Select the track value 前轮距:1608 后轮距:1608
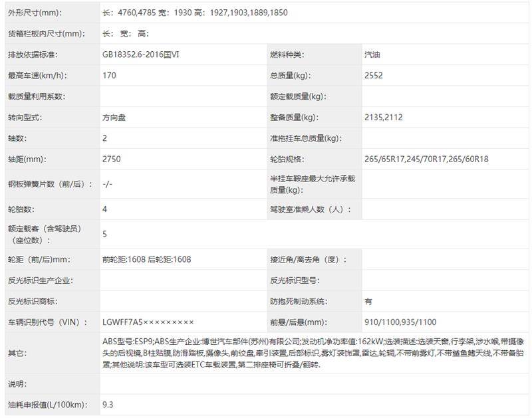The width and height of the screenshot is (532, 418). pyautogui.click(x=146, y=260)
